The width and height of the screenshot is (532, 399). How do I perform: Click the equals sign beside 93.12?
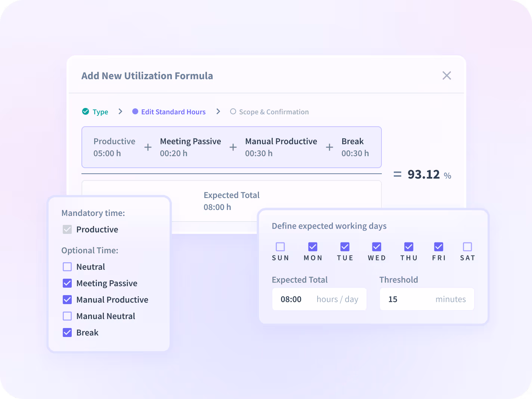click(398, 174)
